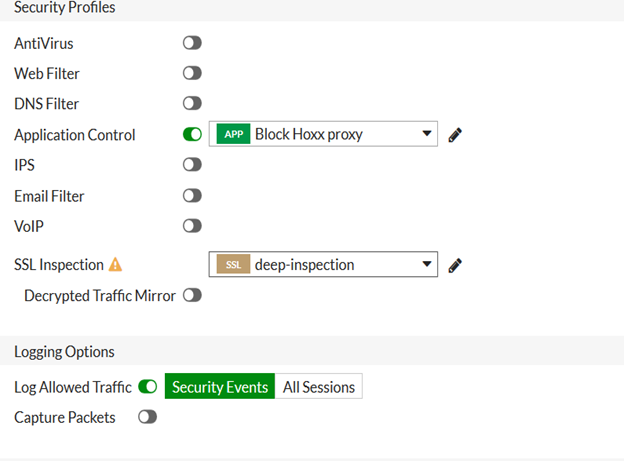Viewport: 624px width, 461px height.
Task: Click the tan SSL badge icon
Action: coord(232,265)
